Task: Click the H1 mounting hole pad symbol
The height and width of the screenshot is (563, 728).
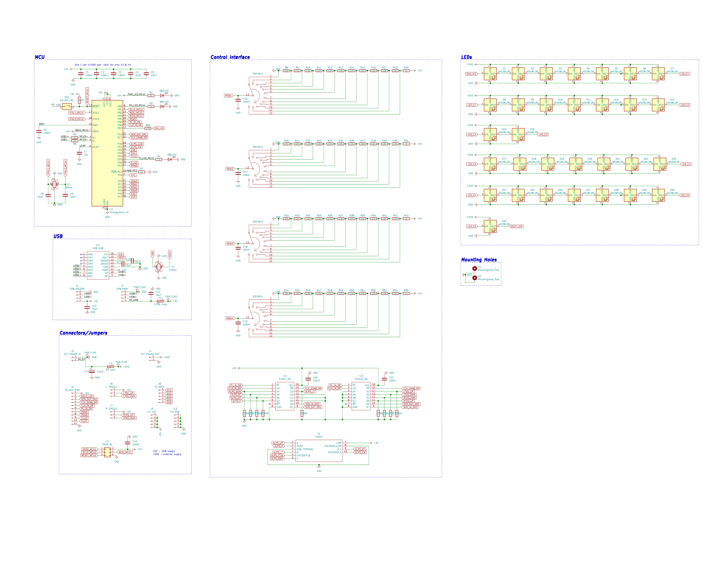Action: click(x=474, y=269)
